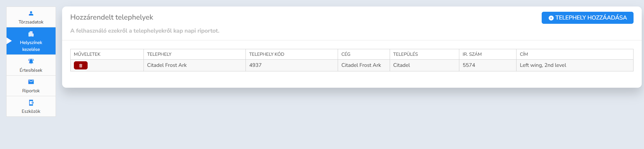Select the telephely kód cell 4937
644x149 pixels.
[x=255, y=65]
